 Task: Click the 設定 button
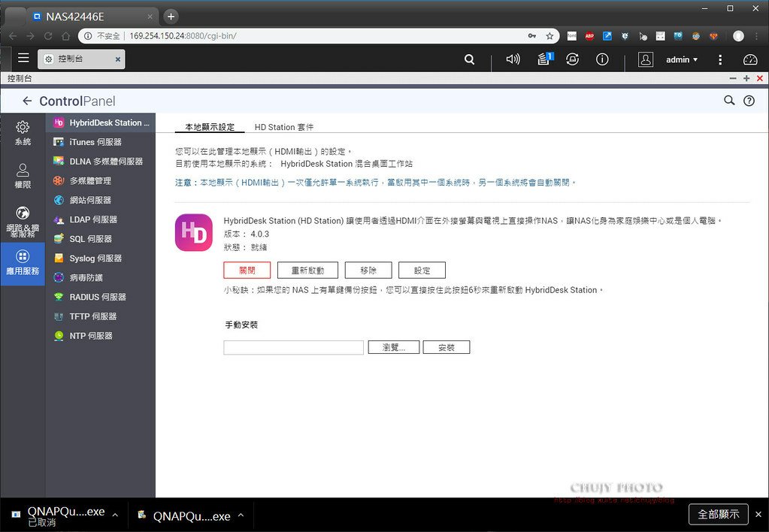(422, 271)
